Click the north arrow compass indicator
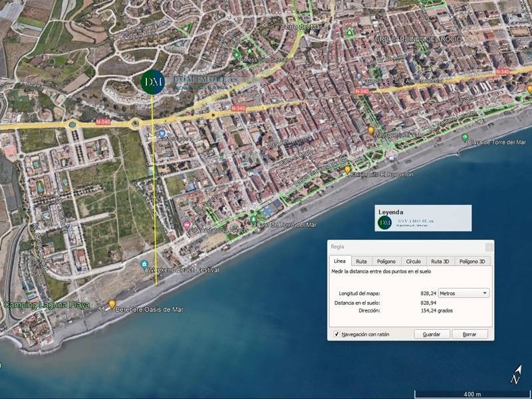This screenshot has height=399, width=532. coord(515,375)
